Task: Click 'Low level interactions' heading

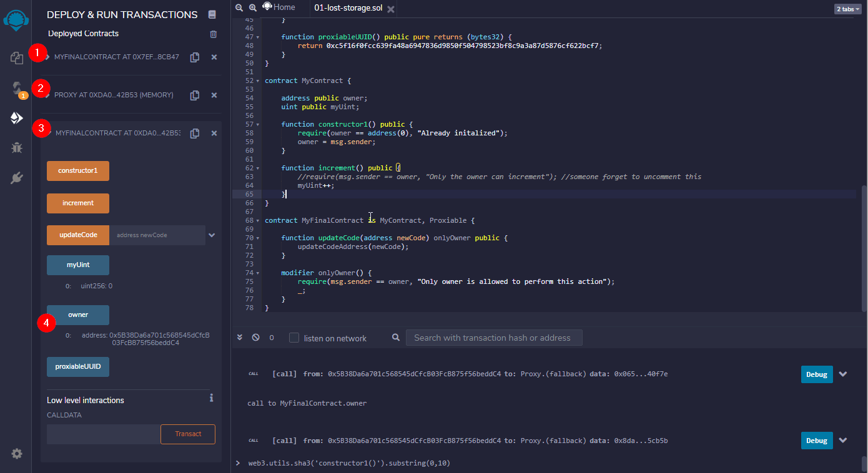Action: (x=86, y=400)
